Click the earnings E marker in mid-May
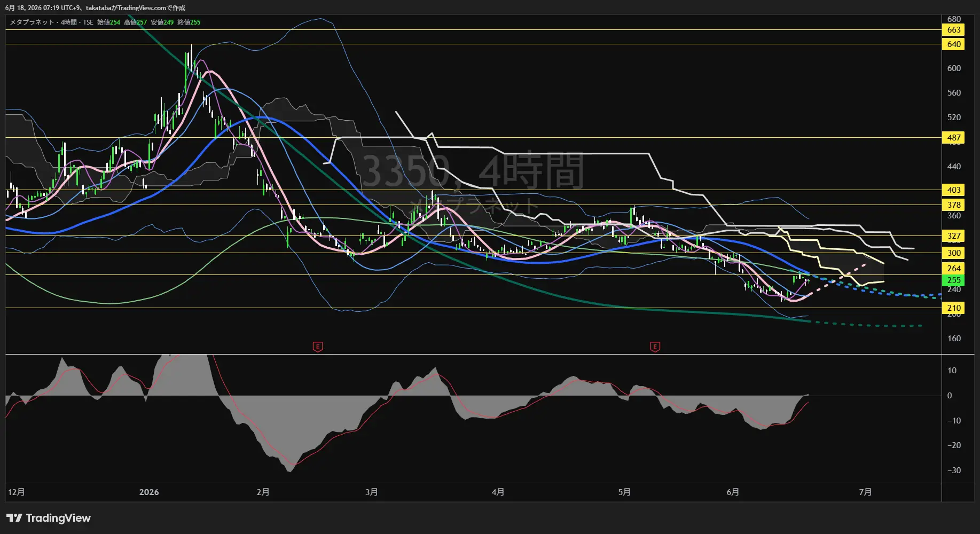The width and height of the screenshot is (980, 534). pyautogui.click(x=655, y=347)
